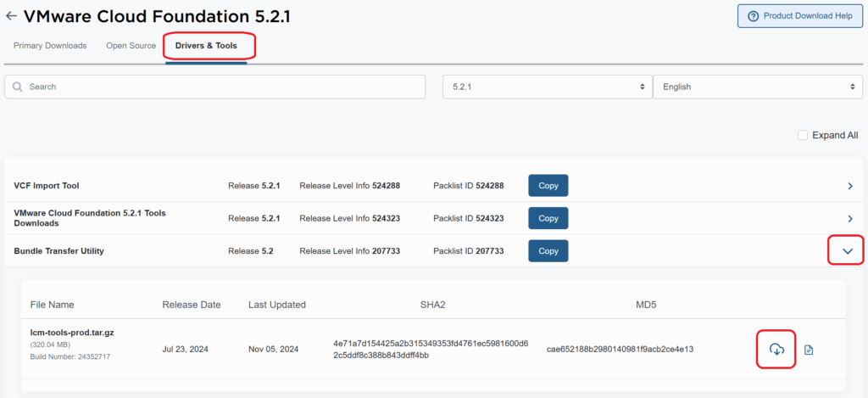Click into the Search input field
Screen dimensions: 868x398
click(220, 87)
